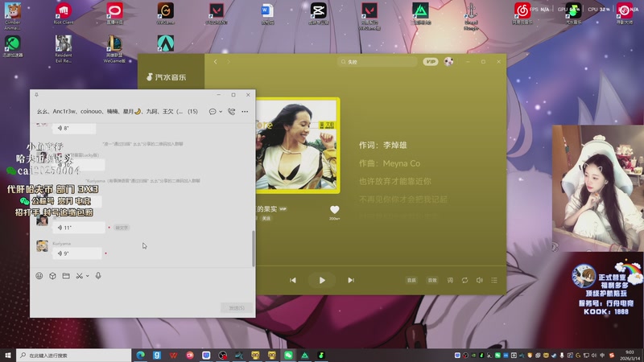The image size is (644, 362).
Task: Click 转文字 beside the 11" voice message
Action: (x=122, y=228)
